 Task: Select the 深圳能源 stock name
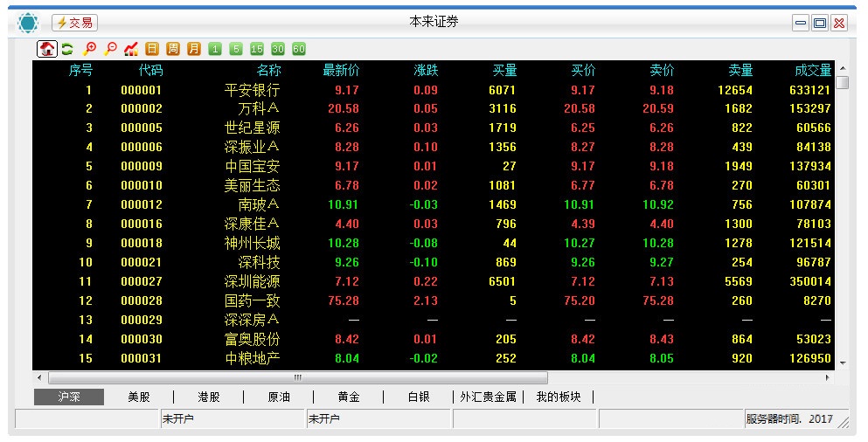click(253, 281)
